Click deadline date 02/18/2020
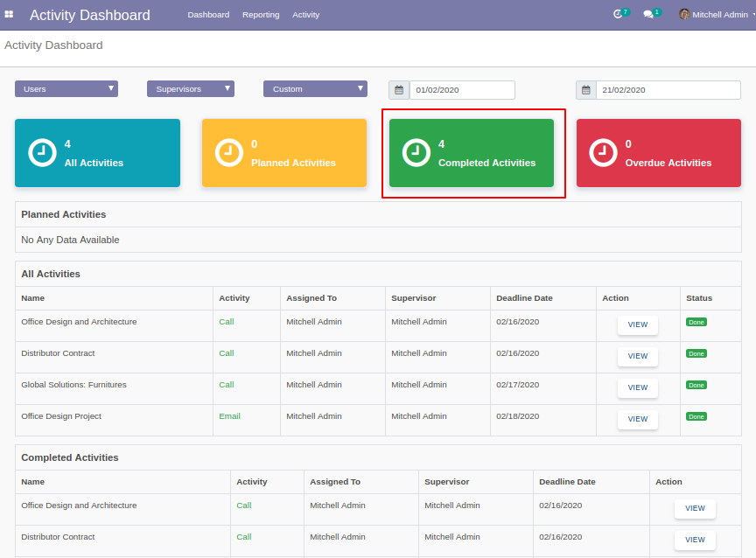 point(518,415)
